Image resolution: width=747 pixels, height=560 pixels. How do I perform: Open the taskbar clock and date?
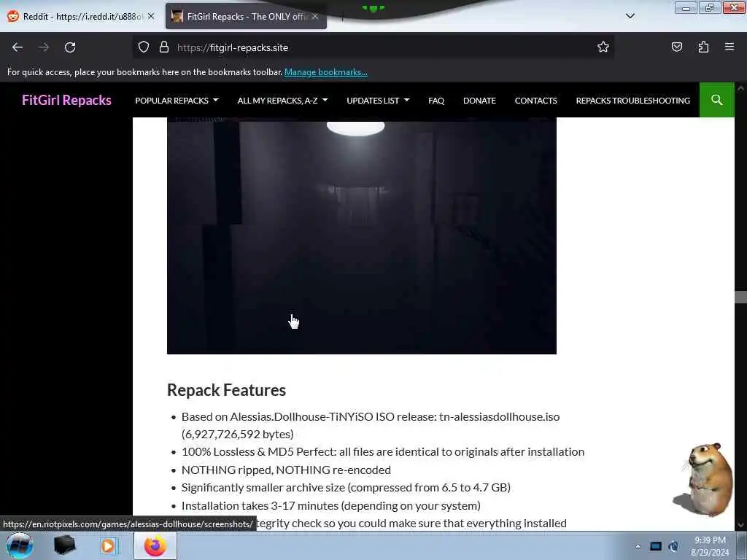point(710,546)
